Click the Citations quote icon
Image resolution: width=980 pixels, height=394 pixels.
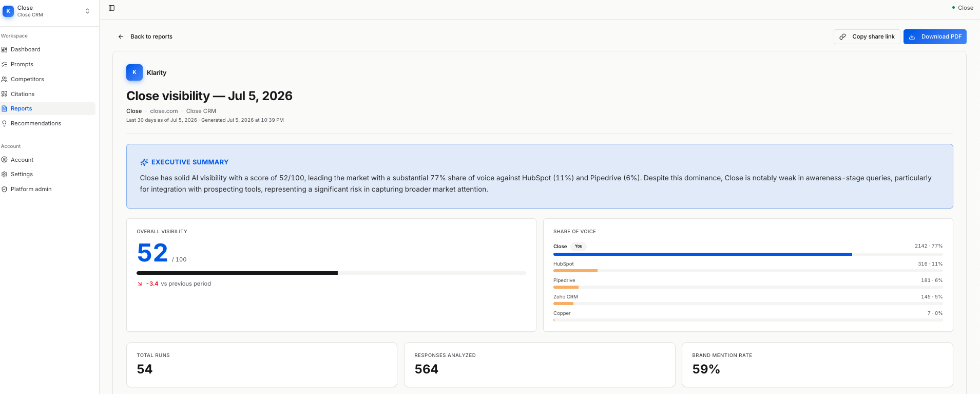pos(5,94)
